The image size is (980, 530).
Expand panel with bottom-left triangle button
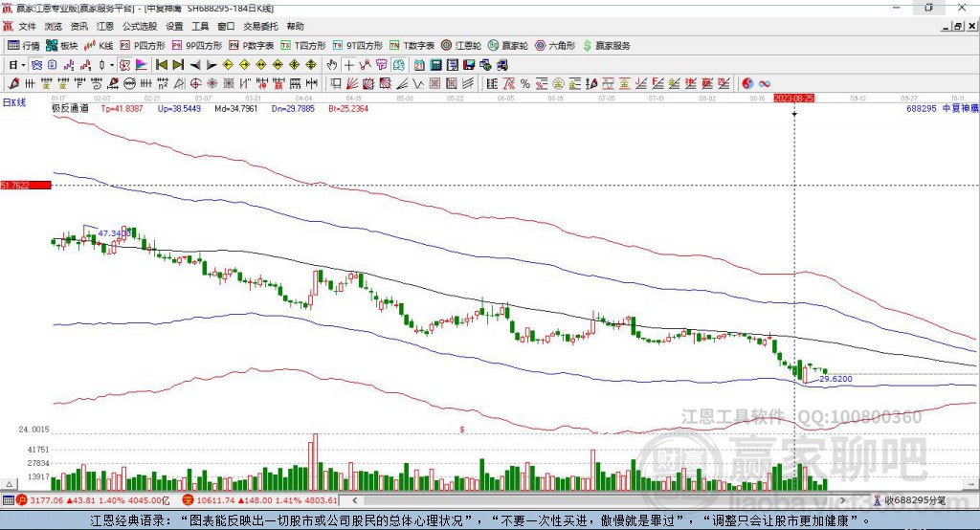click(9, 484)
